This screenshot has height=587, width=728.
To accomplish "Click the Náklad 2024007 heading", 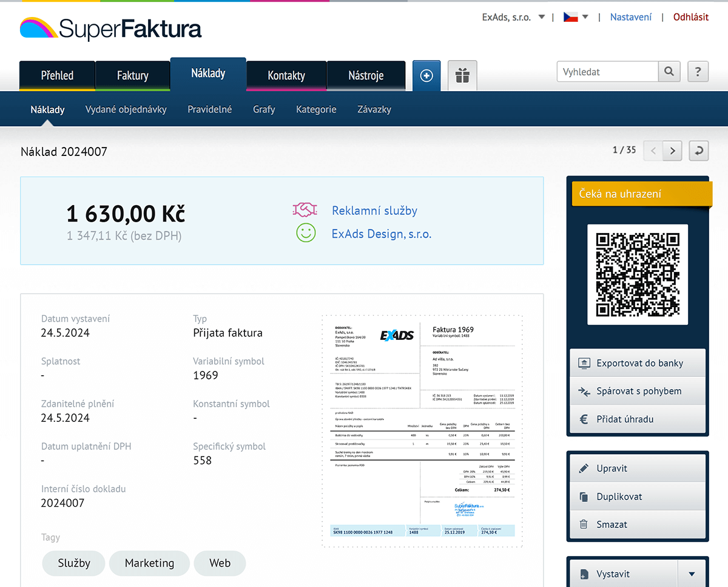I will (64, 152).
